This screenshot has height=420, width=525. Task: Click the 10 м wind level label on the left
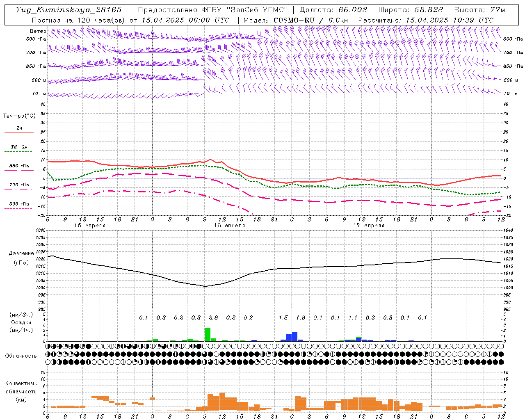tap(39, 94)
